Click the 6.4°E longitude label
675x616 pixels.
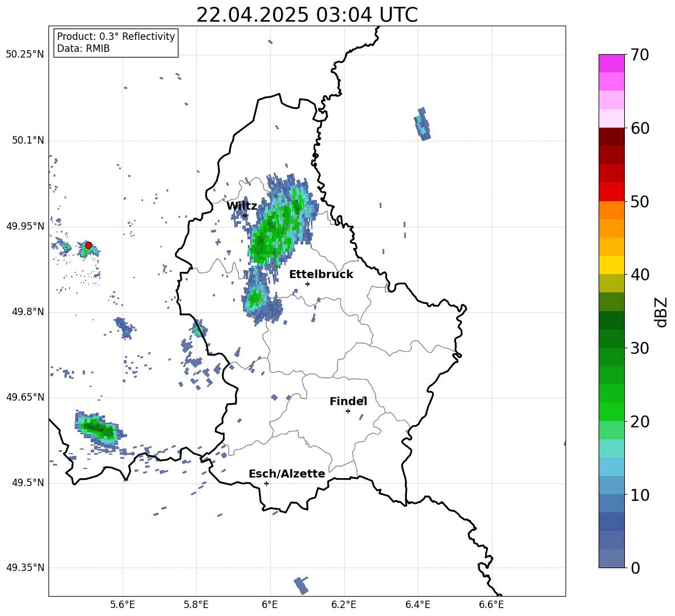click(417, 605)
